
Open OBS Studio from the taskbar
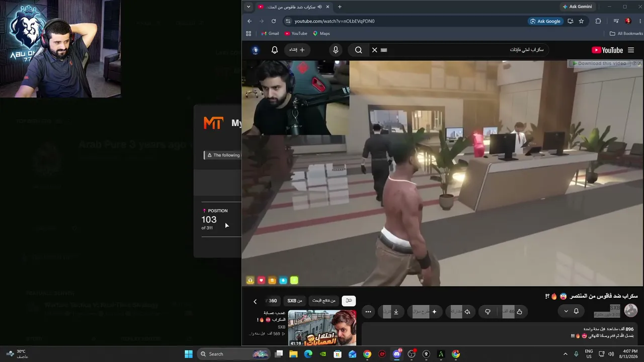[412, 354]
